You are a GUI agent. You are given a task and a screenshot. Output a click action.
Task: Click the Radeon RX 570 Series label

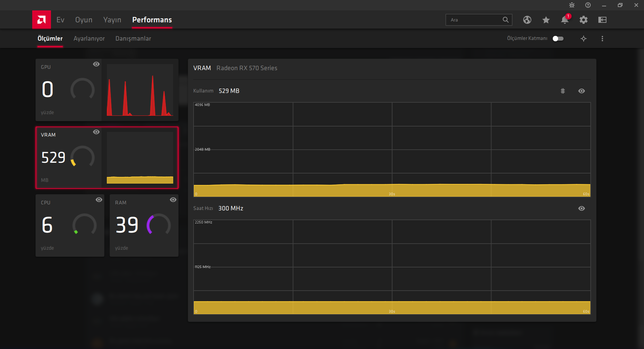point(247,68)
